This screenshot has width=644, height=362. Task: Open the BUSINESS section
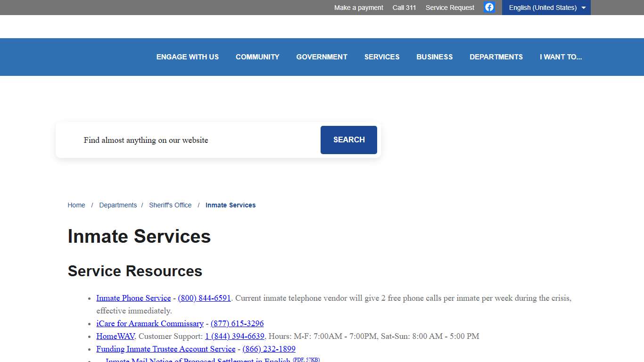click(434, 57)
